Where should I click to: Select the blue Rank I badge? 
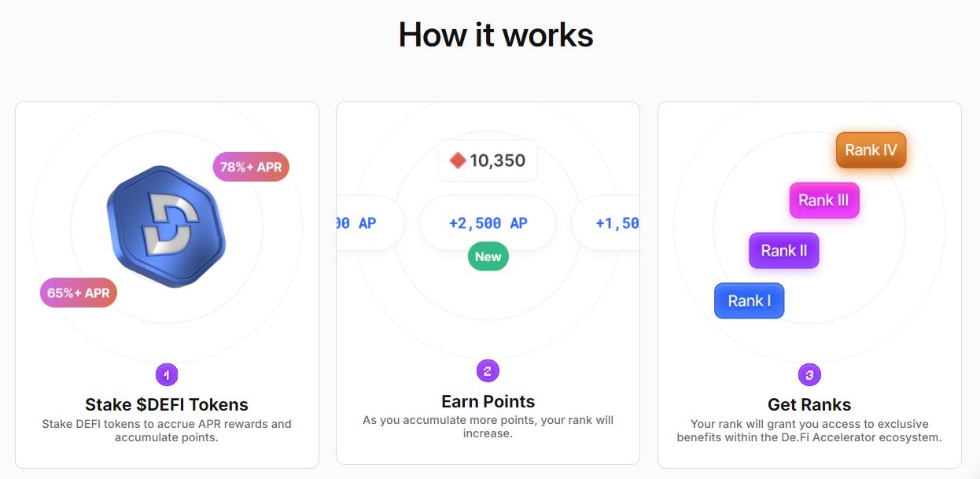pos(749,300)
